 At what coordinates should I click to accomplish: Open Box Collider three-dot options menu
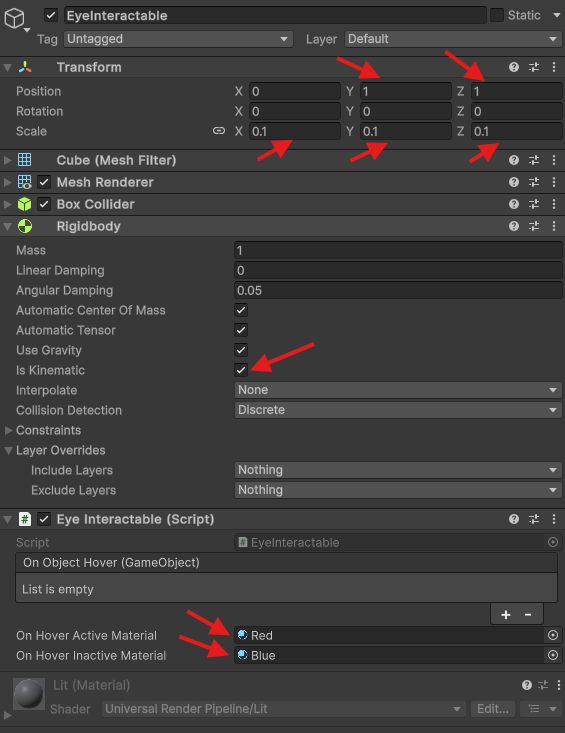pyautogui.click(x=554, y=204)
